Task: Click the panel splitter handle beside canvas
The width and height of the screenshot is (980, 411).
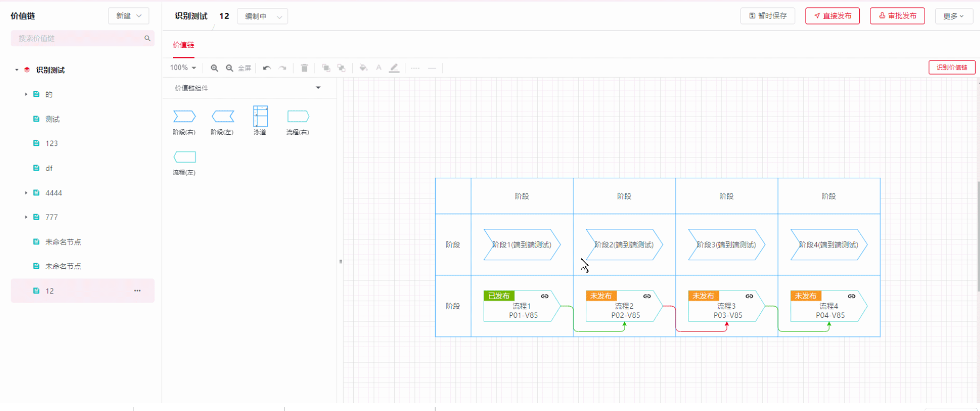Action: pyautogui.click(x=340, y=261)
